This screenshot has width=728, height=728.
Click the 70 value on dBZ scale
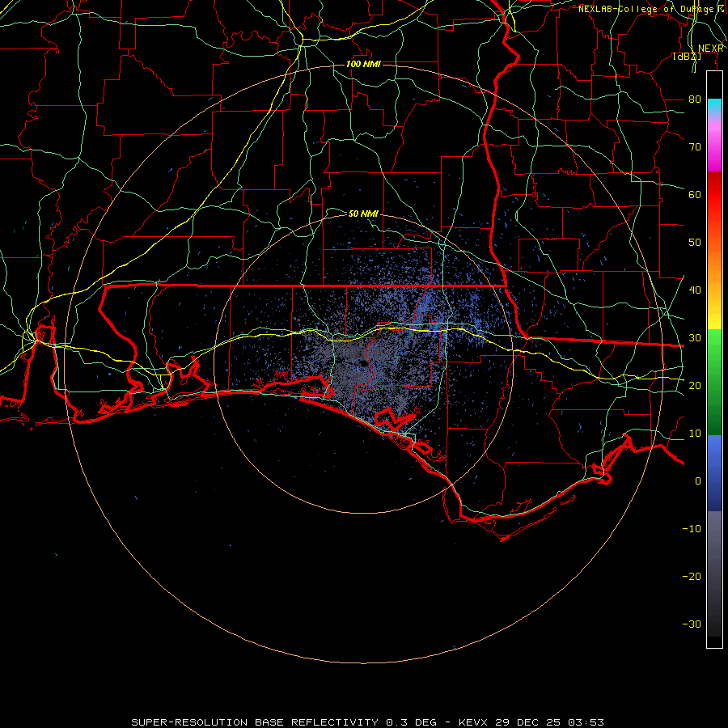click(695, 146)
